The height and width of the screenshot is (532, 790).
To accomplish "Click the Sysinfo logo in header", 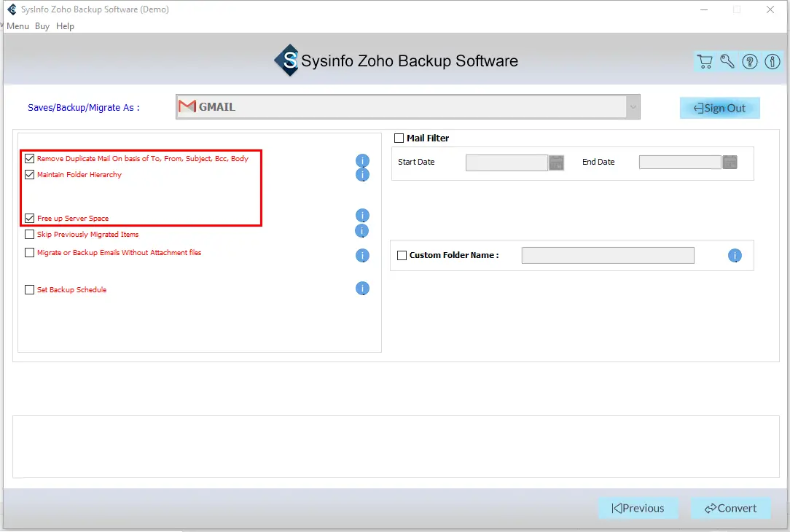I will coord(286,60).
